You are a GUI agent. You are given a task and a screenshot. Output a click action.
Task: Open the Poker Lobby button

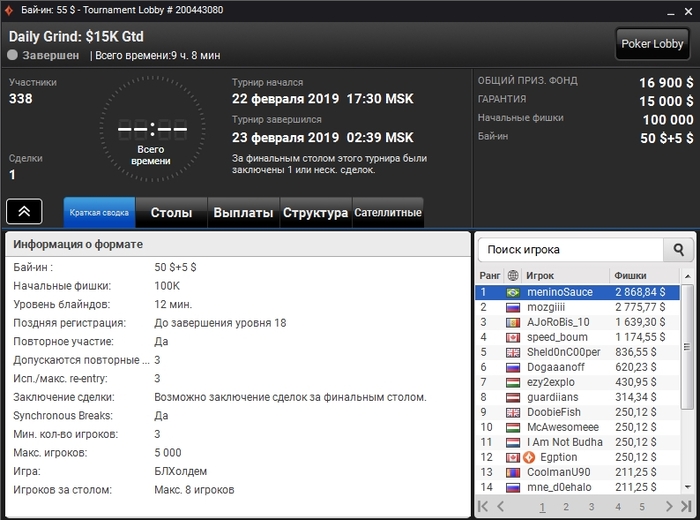652,44
